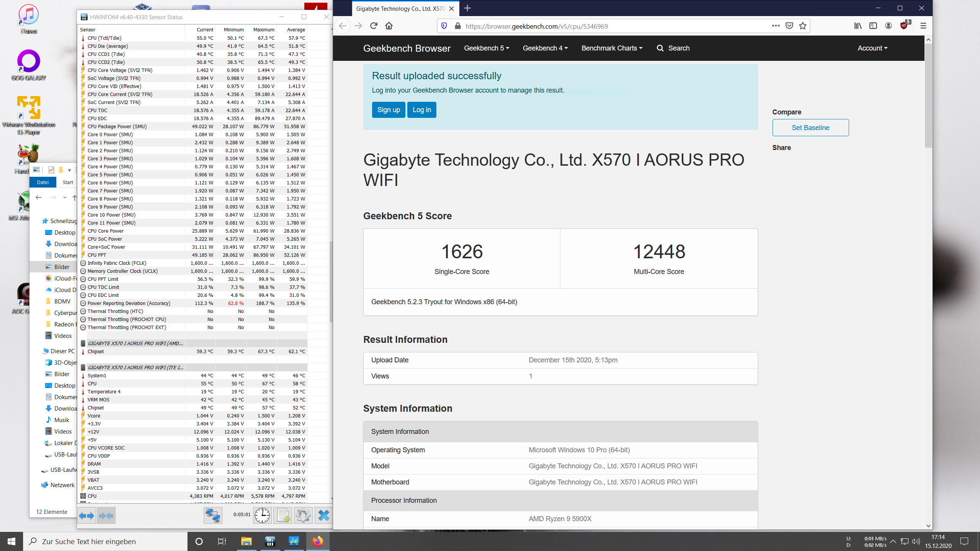Click the Sign up button
Viewport: 980px width, 551px height.
389,110
